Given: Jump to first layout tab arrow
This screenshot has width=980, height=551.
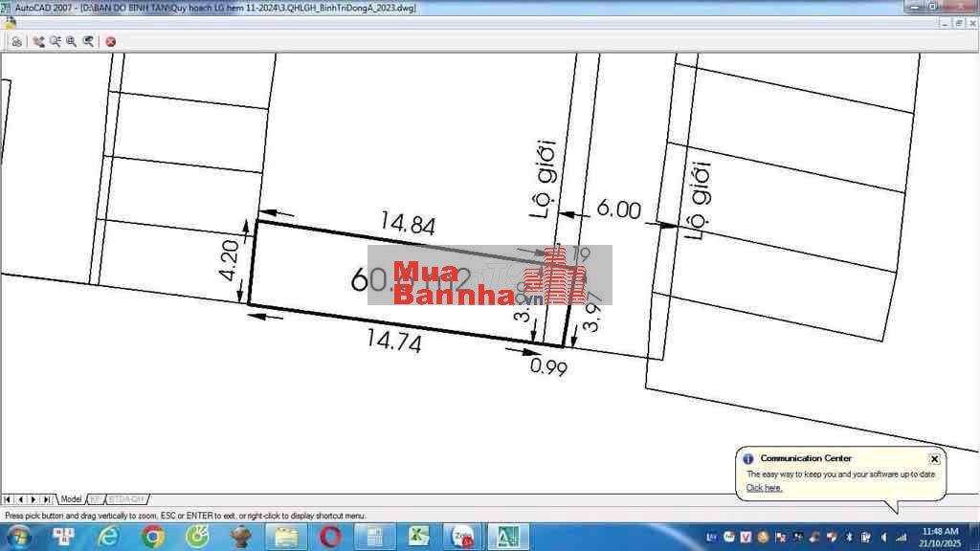Looking at the screenshot, I should click(x=7, y=499).
